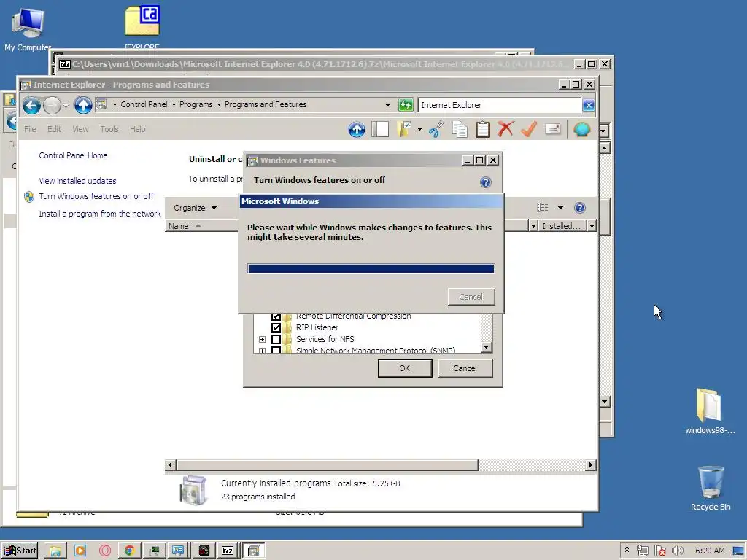Click the help icon beside the view options
Image resolution: width=747 pixels, height=560 pixels.
click(x=580, y=208)
